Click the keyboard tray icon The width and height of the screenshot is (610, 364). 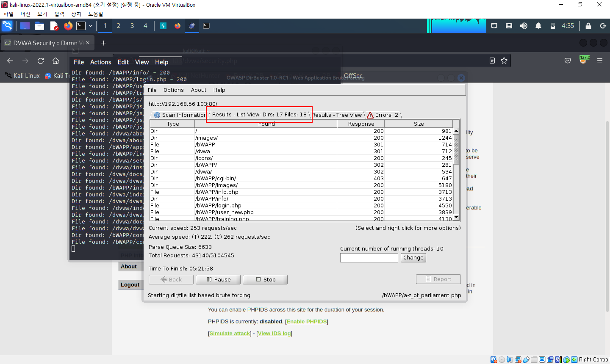[x=509, y=26]
